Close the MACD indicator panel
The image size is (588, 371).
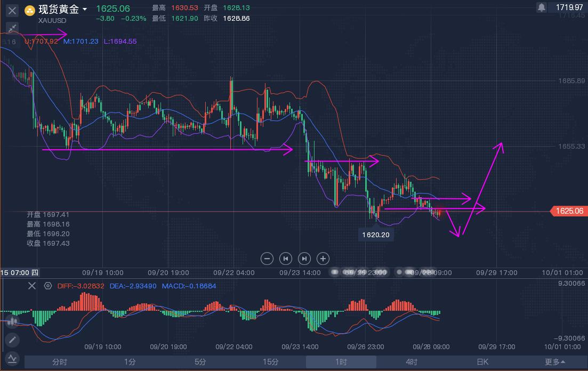[32, 286]
